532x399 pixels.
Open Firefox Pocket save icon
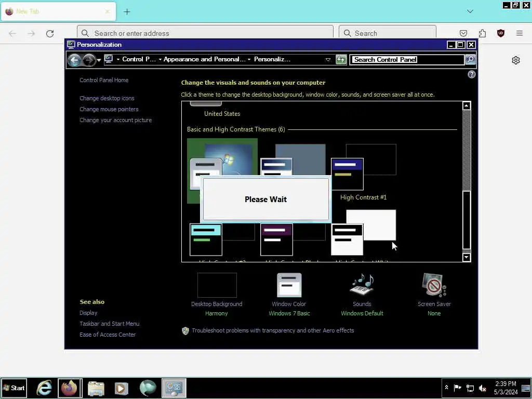[463, 33]
